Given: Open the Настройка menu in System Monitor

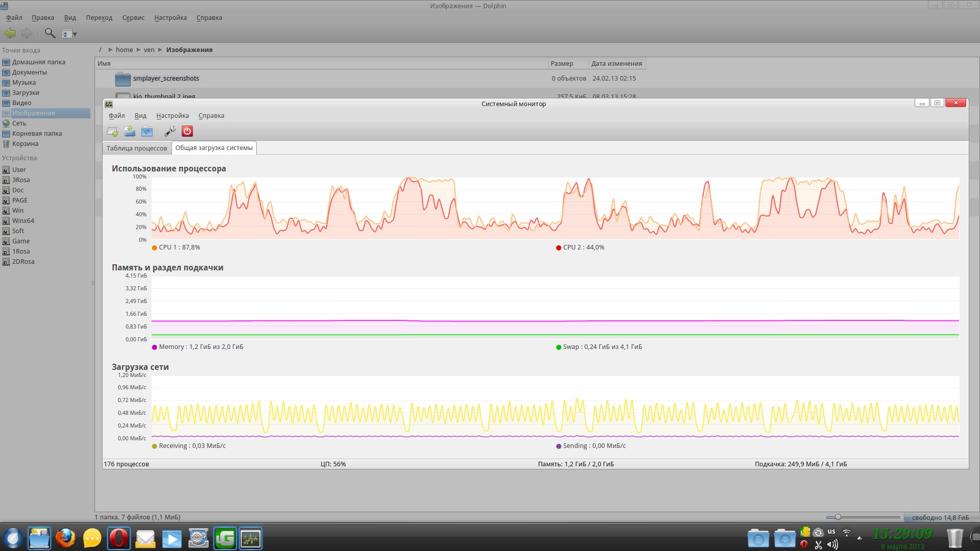Looking at the screenshot, I should [x=172, y=116].
